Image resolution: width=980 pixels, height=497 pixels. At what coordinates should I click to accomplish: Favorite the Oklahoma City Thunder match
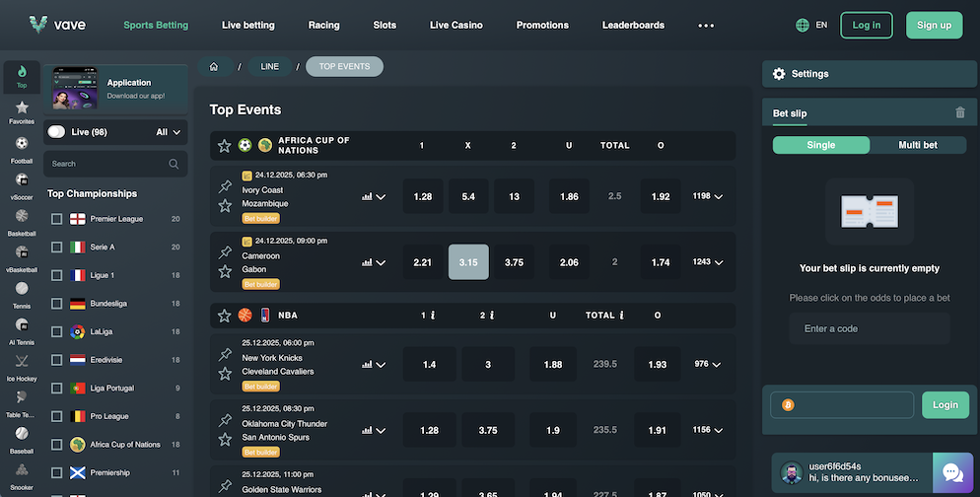click(x=225, y=440)
